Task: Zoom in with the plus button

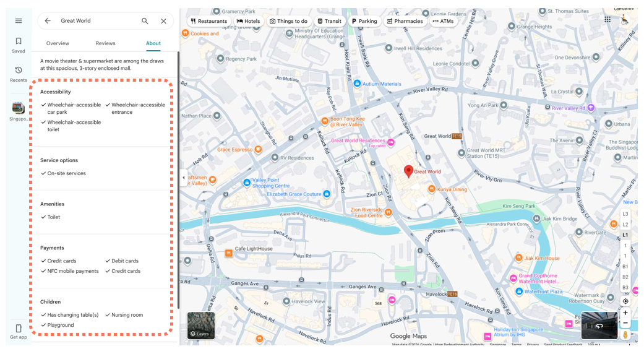Action: [625, 313]
